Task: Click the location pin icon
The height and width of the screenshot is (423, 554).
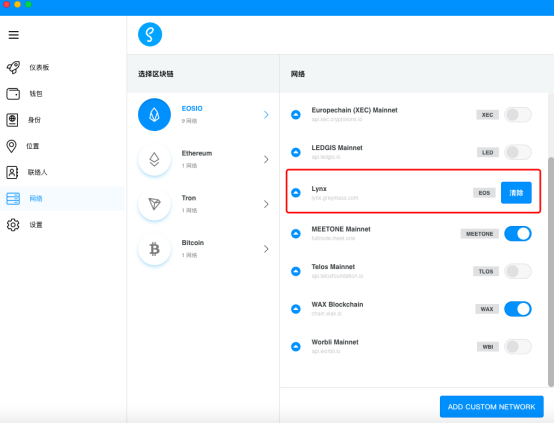Action: 12,146
